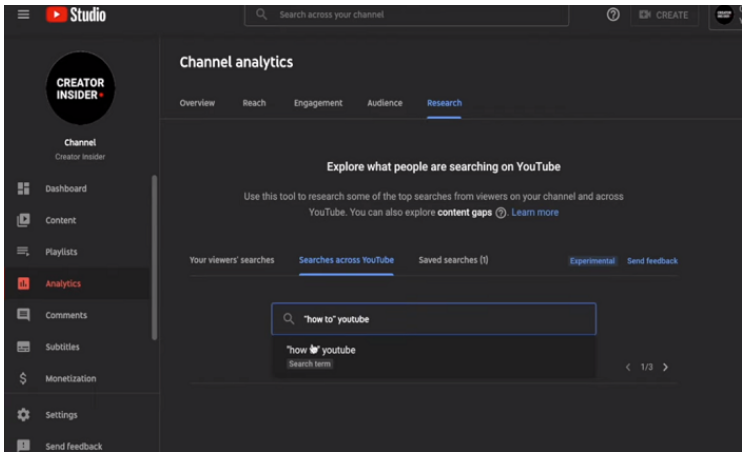Screen dimensions: 743x454
Task: Click the Learn more link
Action: (535, 212)
